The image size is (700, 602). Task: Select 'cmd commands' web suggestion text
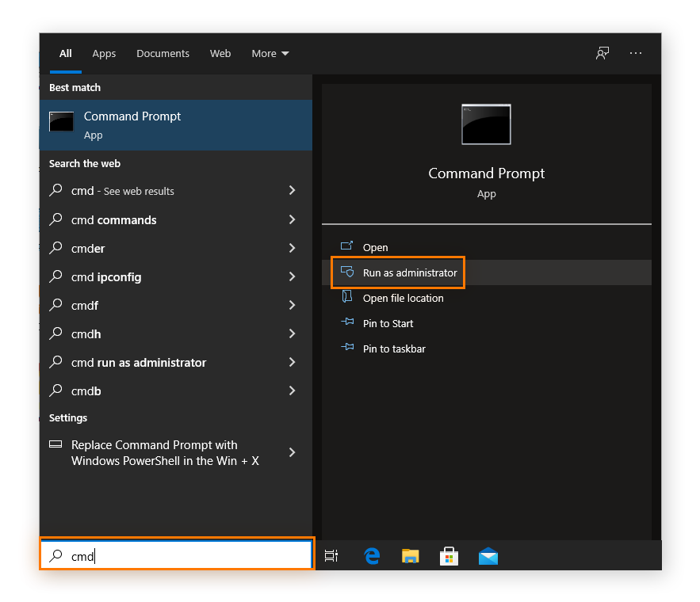click(x=114, y=220)
